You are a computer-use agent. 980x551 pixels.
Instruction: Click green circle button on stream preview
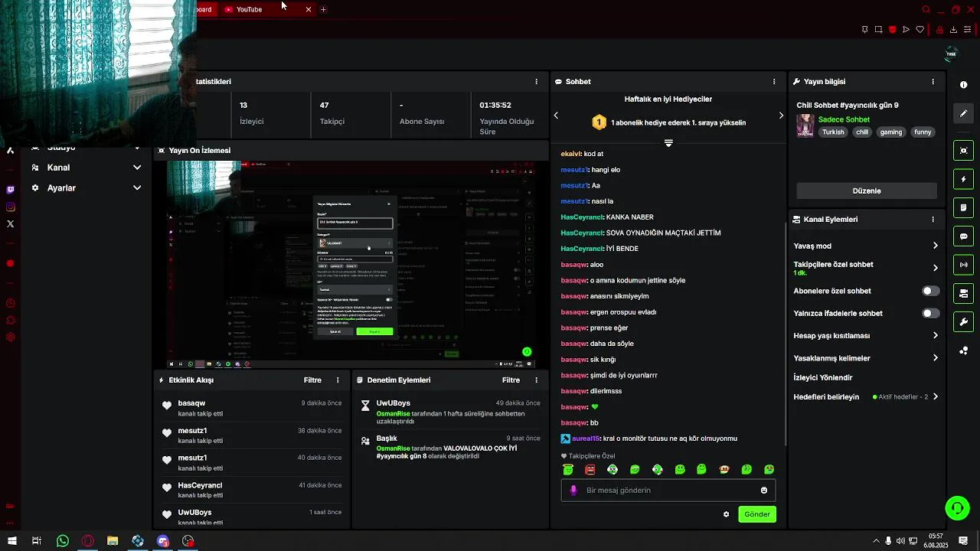[527, 352]
